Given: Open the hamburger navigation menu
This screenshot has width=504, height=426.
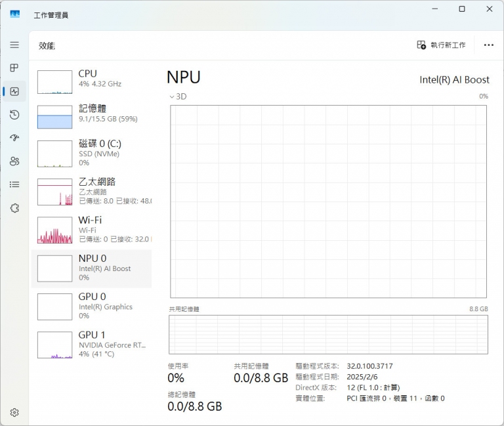Looking at the screenshot, I should coord(14,45).
